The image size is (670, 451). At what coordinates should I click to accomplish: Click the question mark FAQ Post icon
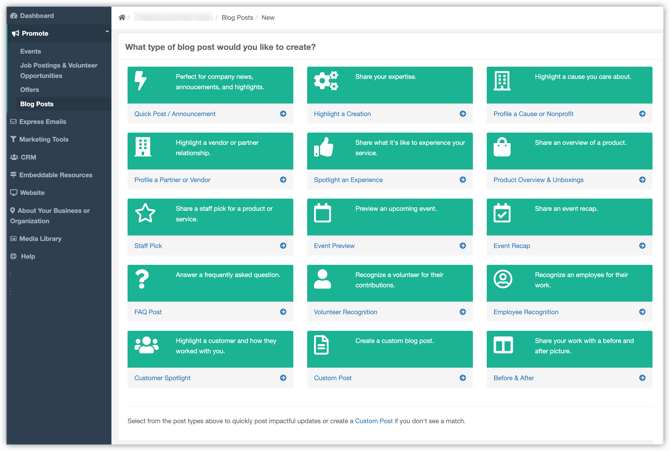(x=143, y=280)
